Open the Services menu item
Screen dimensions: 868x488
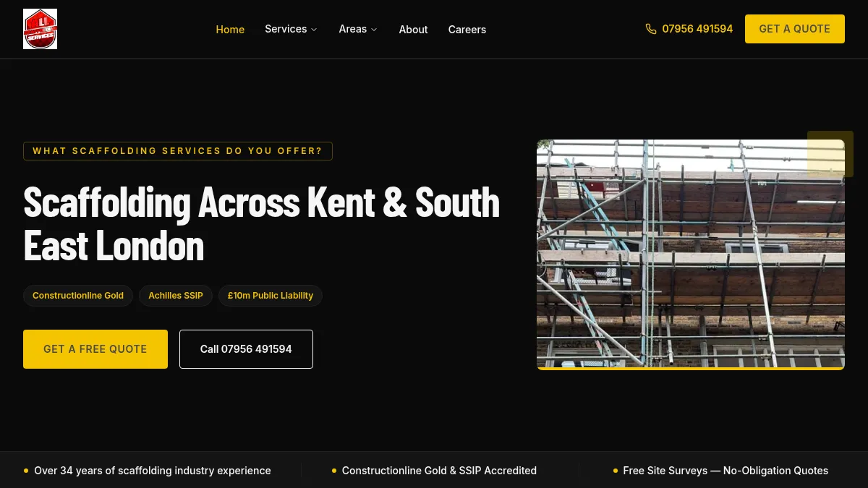[x=286, y=29]
